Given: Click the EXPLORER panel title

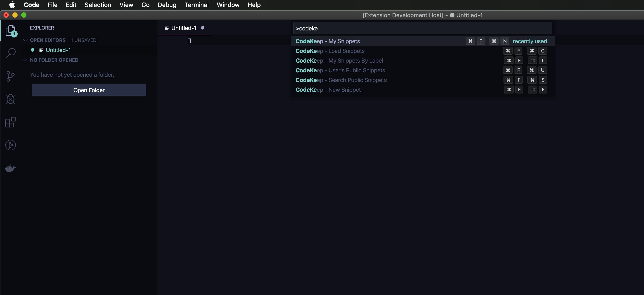Looking at the screenshot, I should pos(42,28).
